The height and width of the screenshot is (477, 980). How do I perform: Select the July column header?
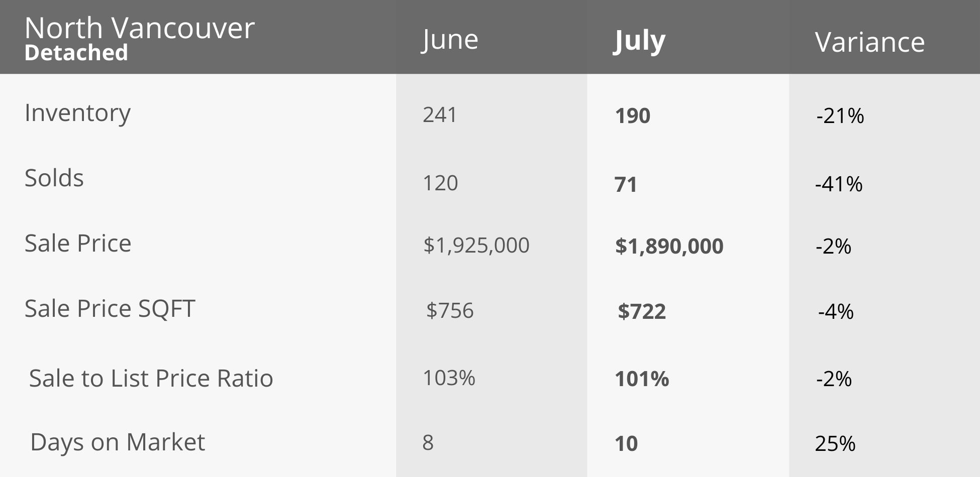click(x=639, y=41)
